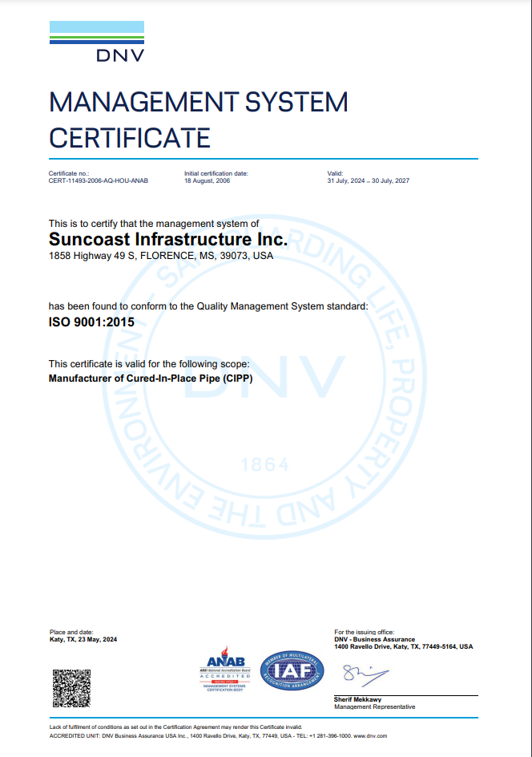532x757 pixels.
Task: Click the certificate number CERT-11493-2006-AQ-HOU-ANAB
Action: [x=99, y=180]
